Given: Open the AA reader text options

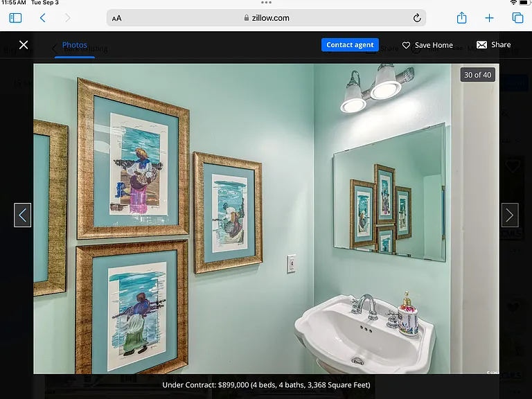Looking at the screenshot, I should tap(116, 18).
